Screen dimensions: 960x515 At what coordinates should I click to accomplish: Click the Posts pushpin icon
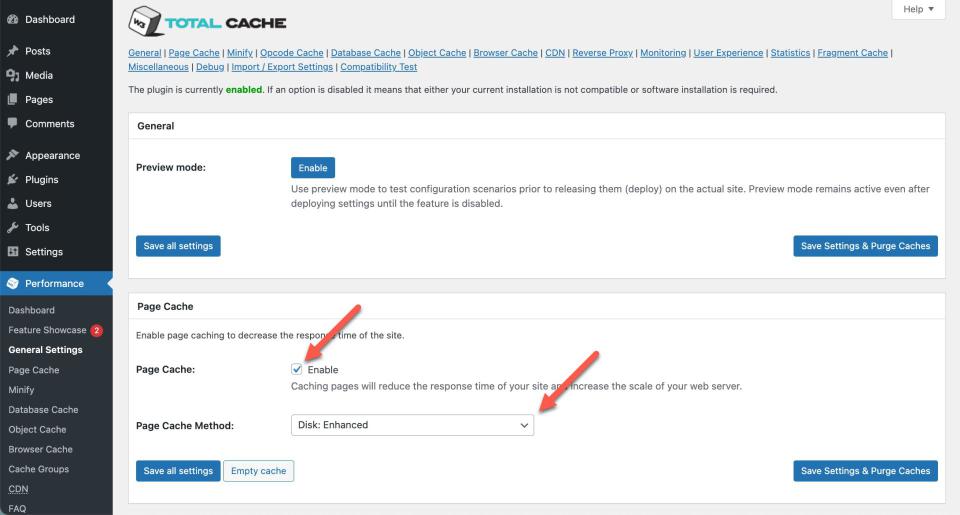[12, 51]
